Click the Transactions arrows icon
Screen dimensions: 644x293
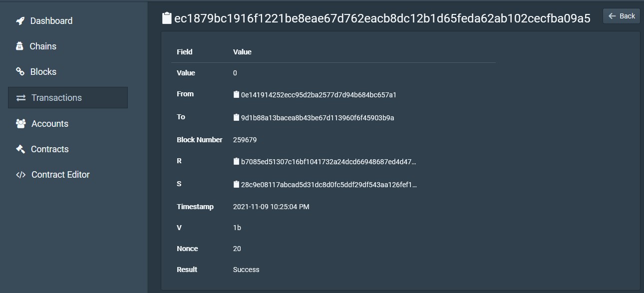coord(20,97)
